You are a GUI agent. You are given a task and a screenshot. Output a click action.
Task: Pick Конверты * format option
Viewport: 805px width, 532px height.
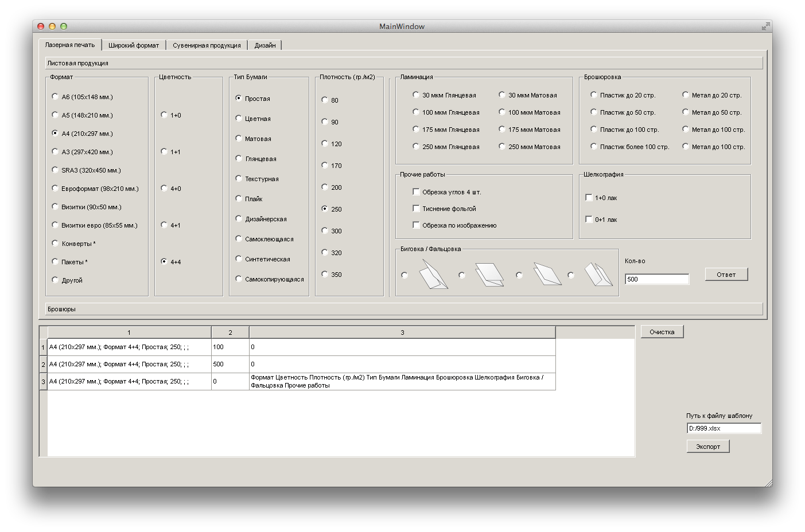(x=73, y=244)
